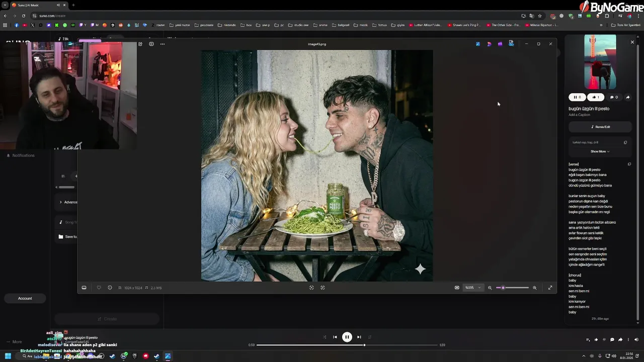Image resolution: width=644 pixels, height=362 pixels.
Task: Like the song with thumbs up
Action: (596, 97)
